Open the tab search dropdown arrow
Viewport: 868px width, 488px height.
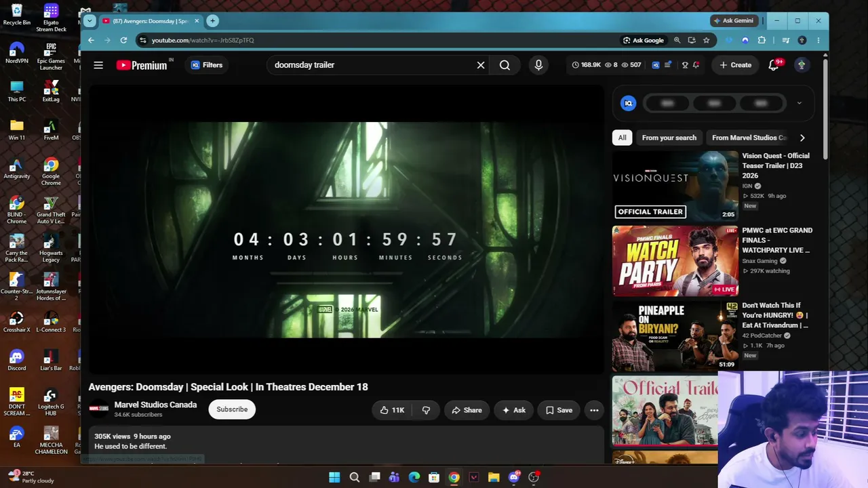[90, 20]
